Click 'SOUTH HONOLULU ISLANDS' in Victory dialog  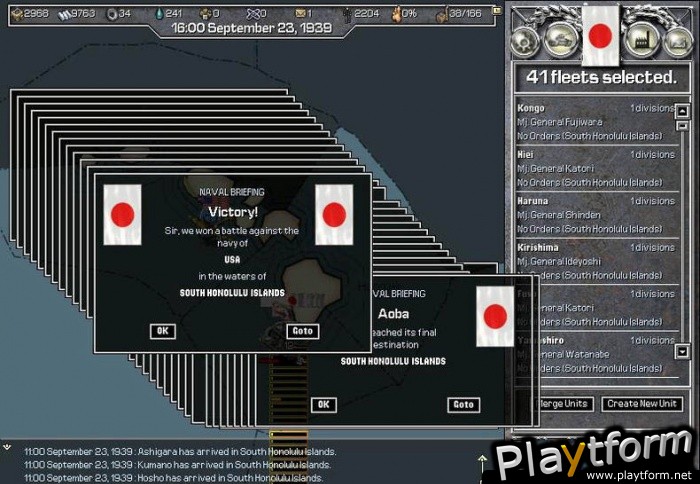pyautogui.click(x=232, y=293)
